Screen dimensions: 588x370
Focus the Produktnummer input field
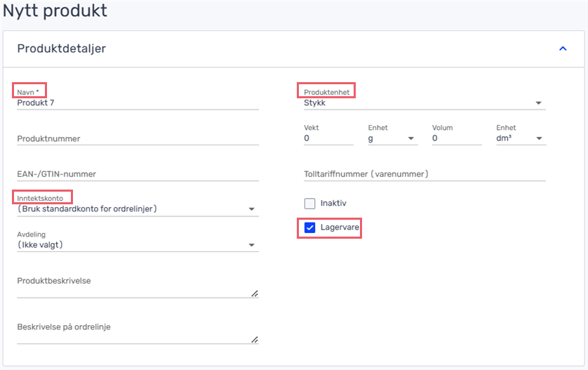tap(138, 139)
